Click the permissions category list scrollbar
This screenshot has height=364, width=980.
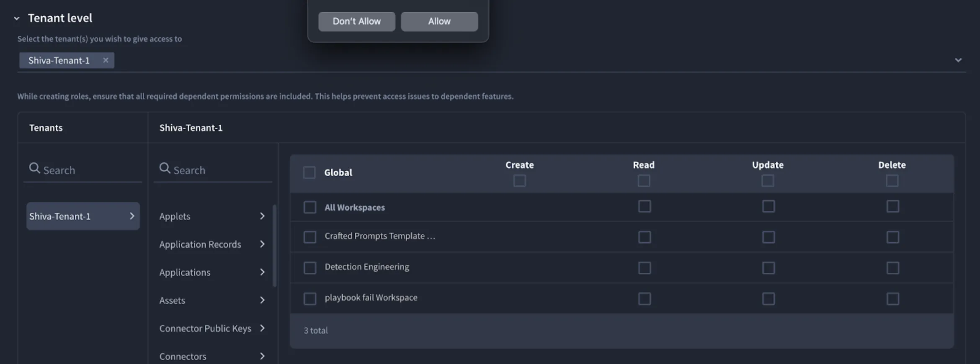coord(275,246)
